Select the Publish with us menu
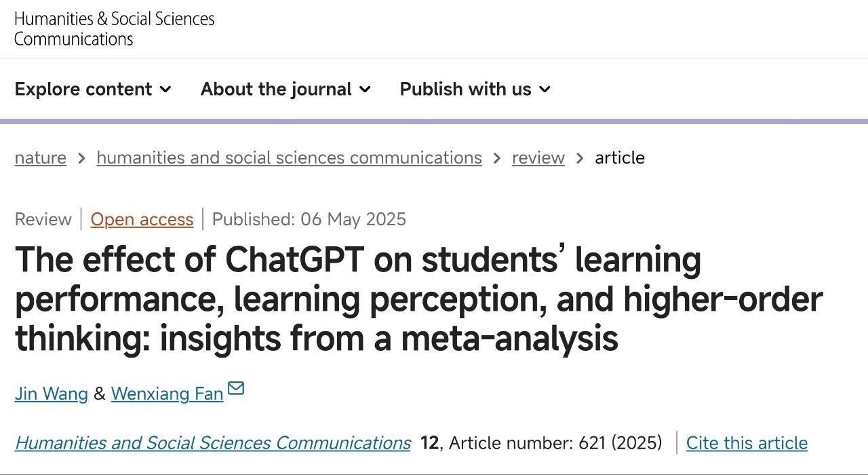This screenshot has height=475, width=868. pyautogui.click(x=475, y=89)
